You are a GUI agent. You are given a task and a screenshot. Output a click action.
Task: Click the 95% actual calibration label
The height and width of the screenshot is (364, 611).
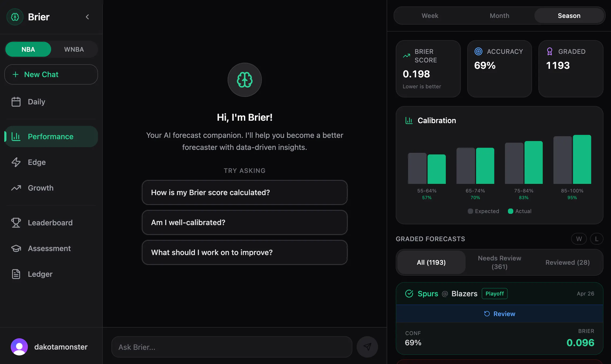point(572,198)
